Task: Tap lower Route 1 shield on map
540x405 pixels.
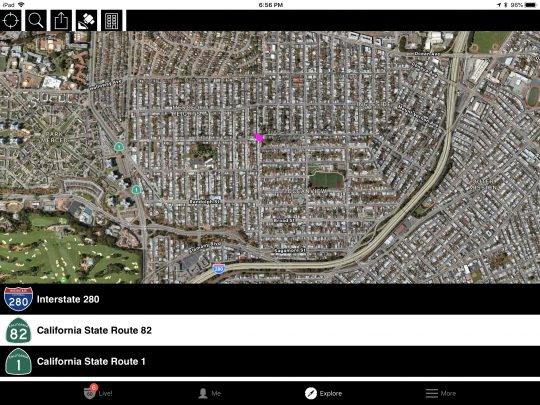Action: click(x=136, y=189)
